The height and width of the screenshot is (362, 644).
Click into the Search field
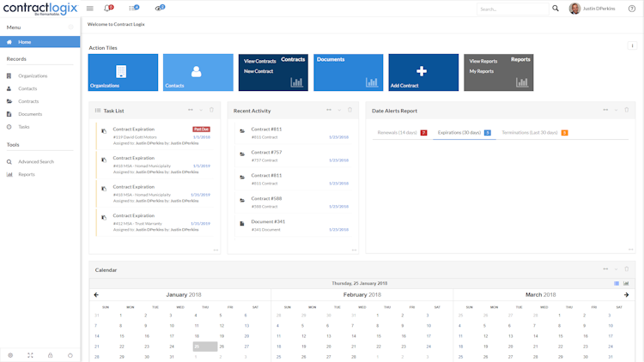pyautogui.click(x=513, y=9)
